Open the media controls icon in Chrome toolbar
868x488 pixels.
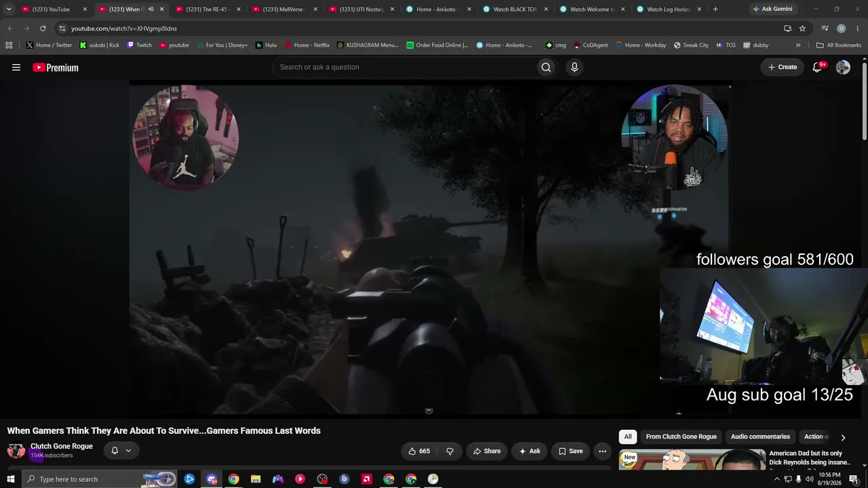(825, 28)
